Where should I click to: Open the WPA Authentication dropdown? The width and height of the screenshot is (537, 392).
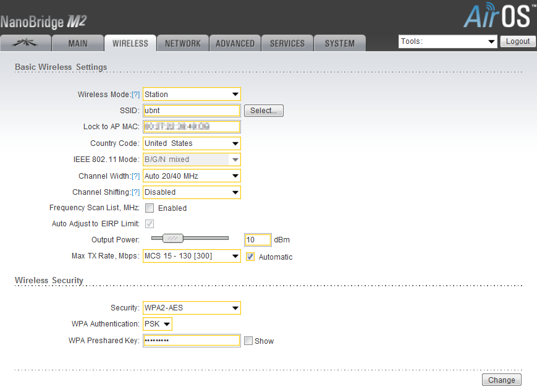pyautogui.click(x=158, y=324)
